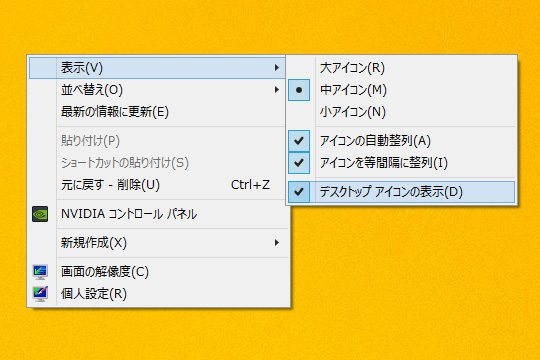
Task: Expand the 新規作成(X) submenu arrow
Action: 277,243
